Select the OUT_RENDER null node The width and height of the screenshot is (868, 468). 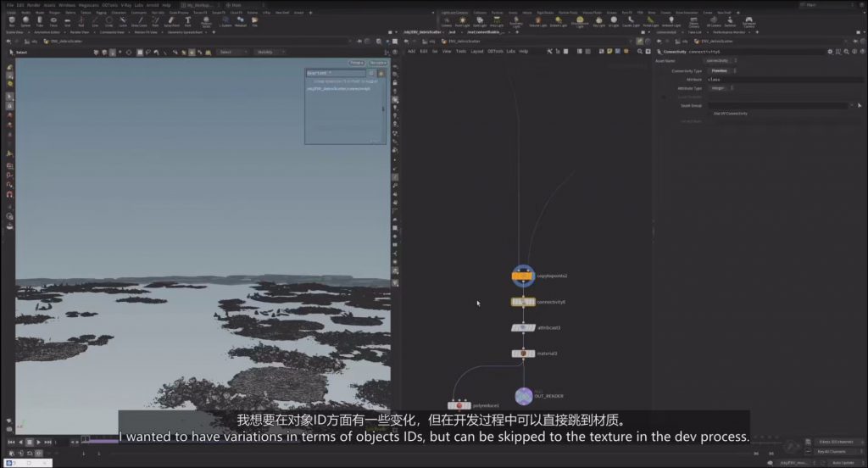[x=524, y=396]
